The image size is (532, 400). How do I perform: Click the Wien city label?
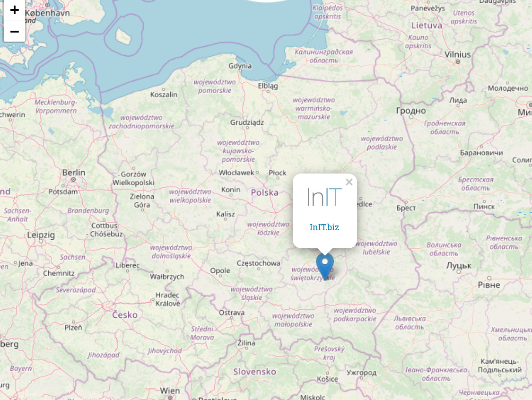(x=170, y=391)
